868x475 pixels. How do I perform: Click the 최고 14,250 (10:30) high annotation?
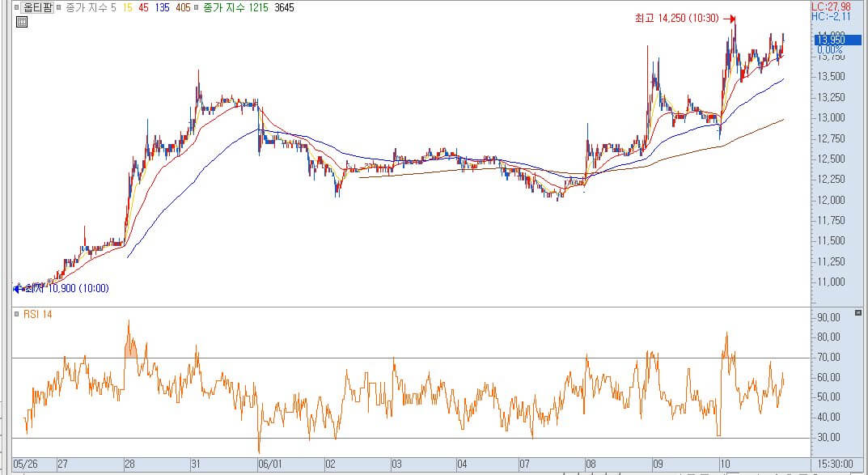pos(677,19)
